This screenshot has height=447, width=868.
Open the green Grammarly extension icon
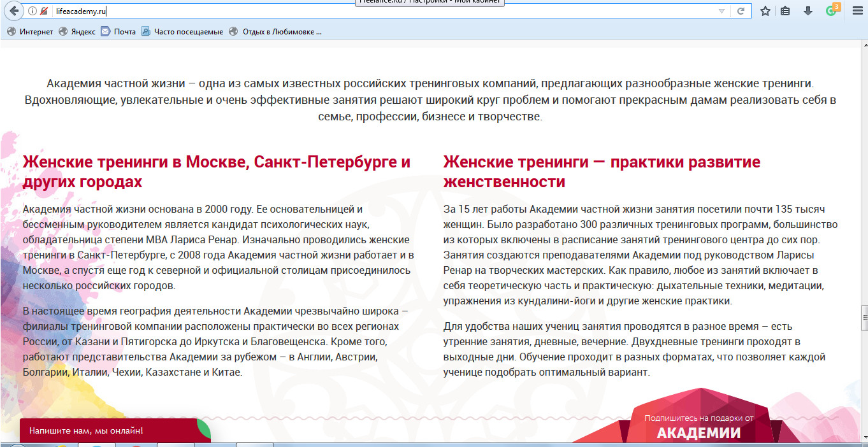832,10
